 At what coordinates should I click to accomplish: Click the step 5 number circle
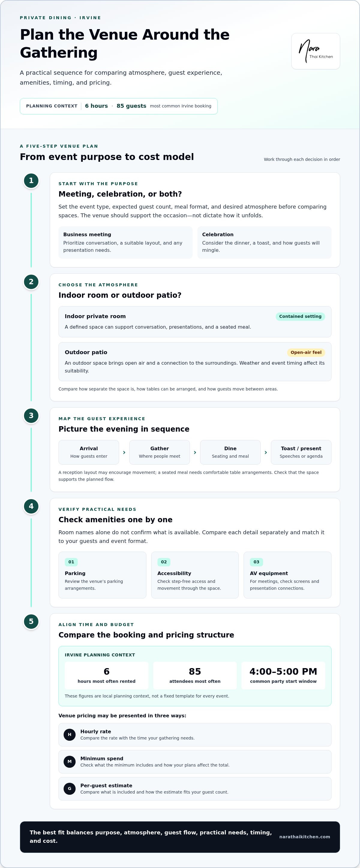pos(31,621)
